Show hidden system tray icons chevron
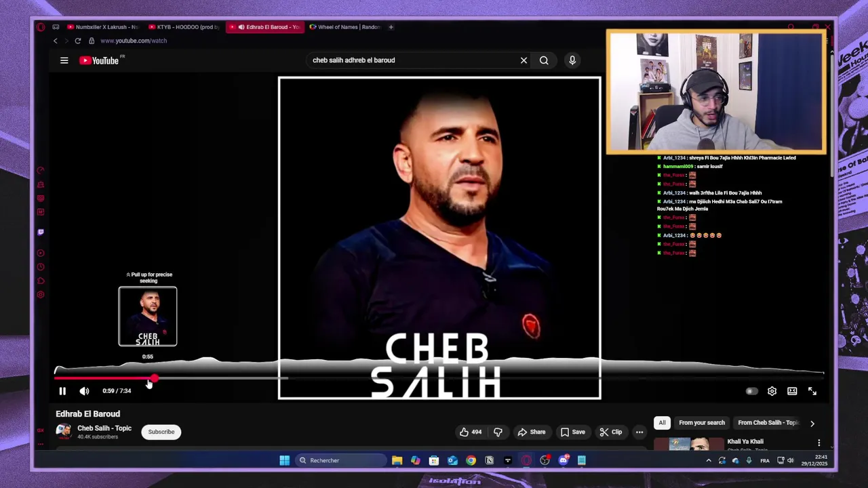 [709, 461]
